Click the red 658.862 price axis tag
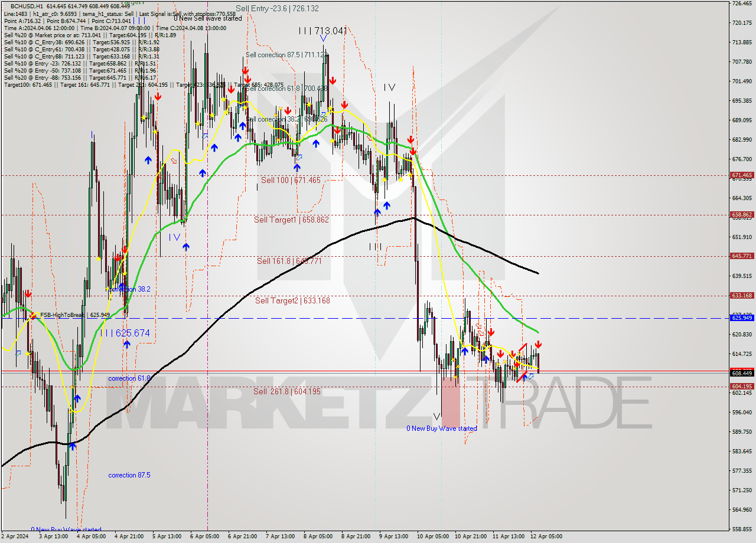 (742, 215)
